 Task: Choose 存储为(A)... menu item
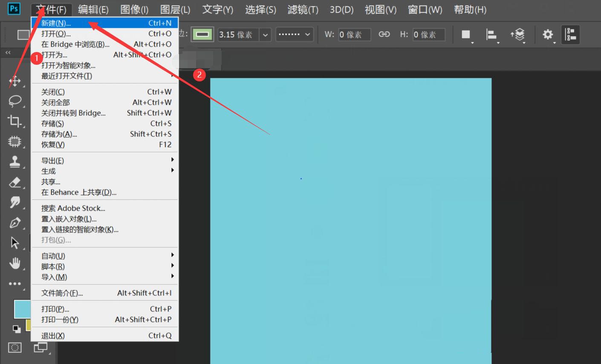tap(104, 134)
